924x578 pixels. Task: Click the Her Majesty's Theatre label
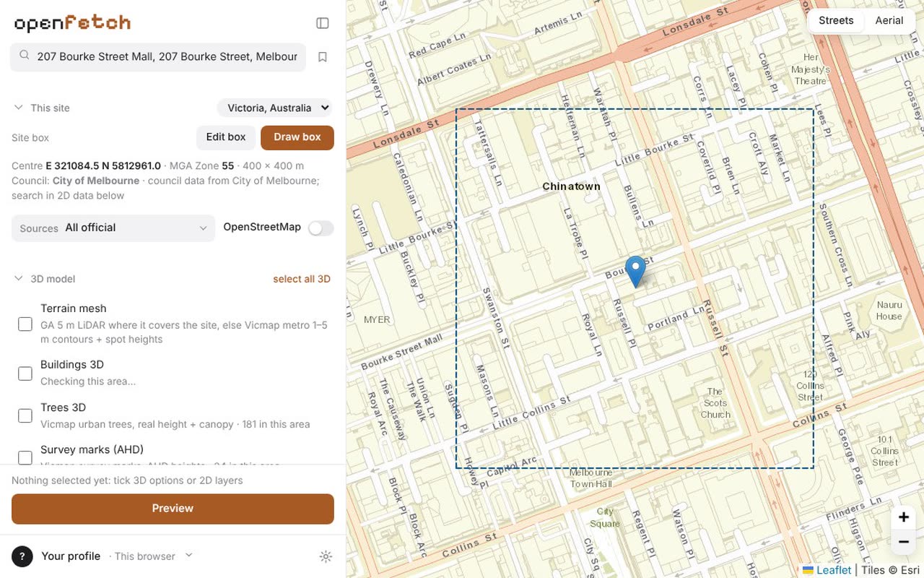(810, 69)
